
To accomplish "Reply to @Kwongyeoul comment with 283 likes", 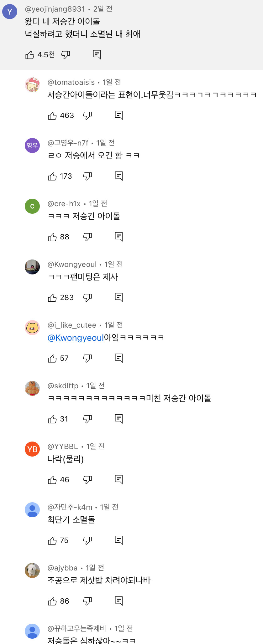I will click(119, 298).
